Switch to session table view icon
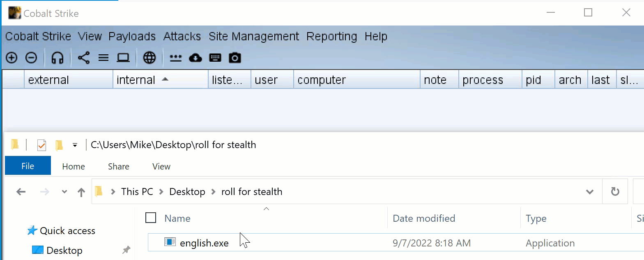Viewport: 644px width, 260px height. tap(103, 58)
